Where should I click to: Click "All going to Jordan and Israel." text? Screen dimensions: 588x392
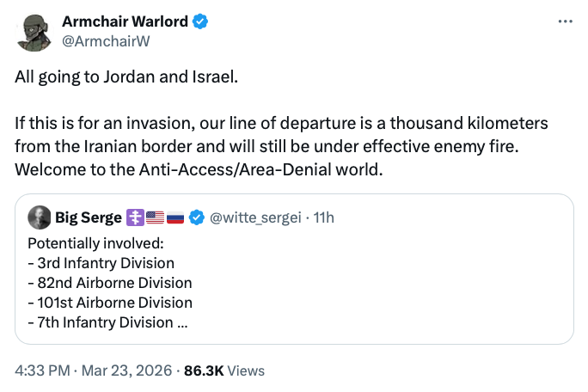[126, 76]
